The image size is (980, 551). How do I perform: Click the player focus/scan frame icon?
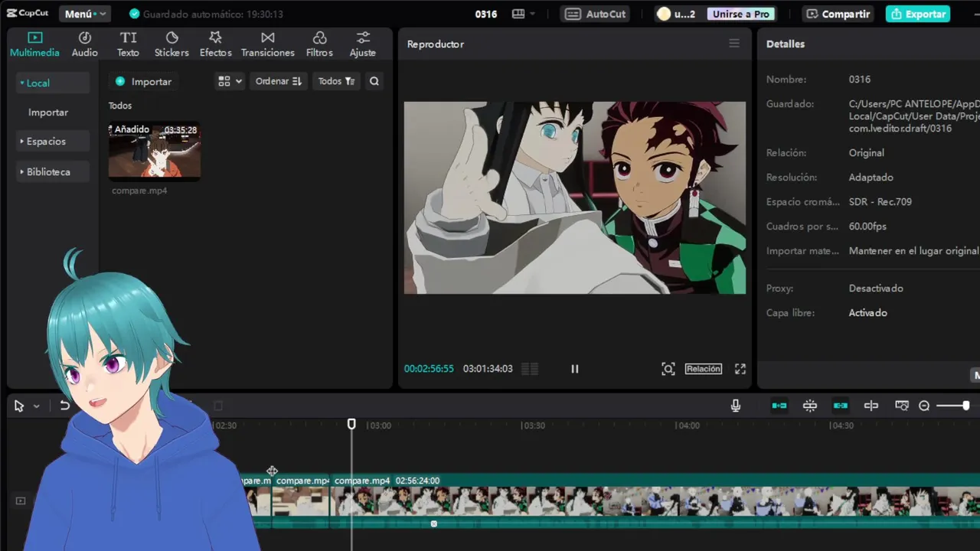[x=668, y=369]
